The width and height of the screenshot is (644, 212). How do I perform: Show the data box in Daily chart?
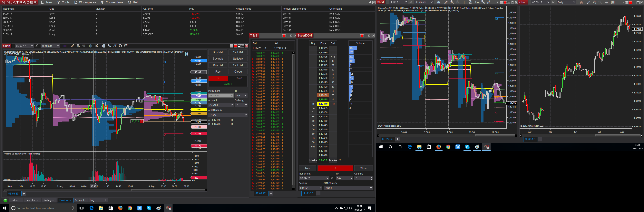click(613, 2)
